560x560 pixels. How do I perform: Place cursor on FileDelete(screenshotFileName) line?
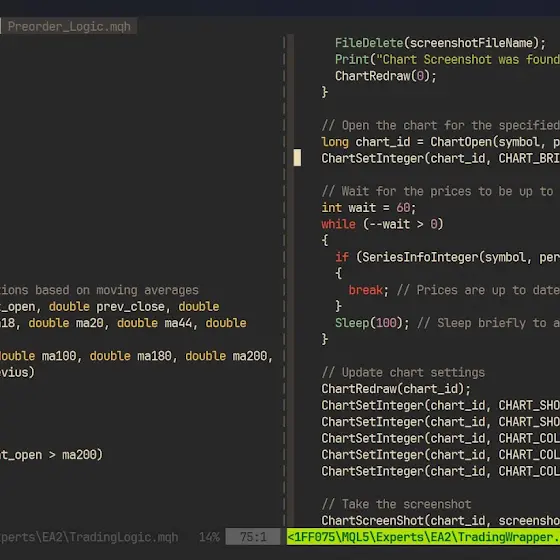(440, 43)
